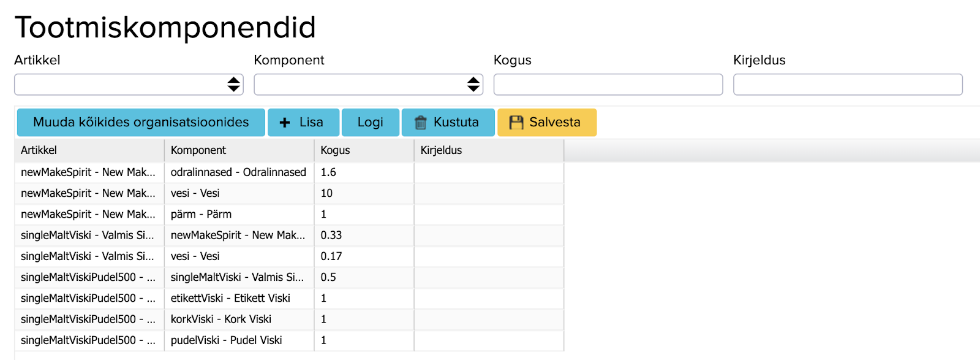This screenshot has width=980, height=360.
Task: Sort by Kogus column header
Action: coord(364,150)
